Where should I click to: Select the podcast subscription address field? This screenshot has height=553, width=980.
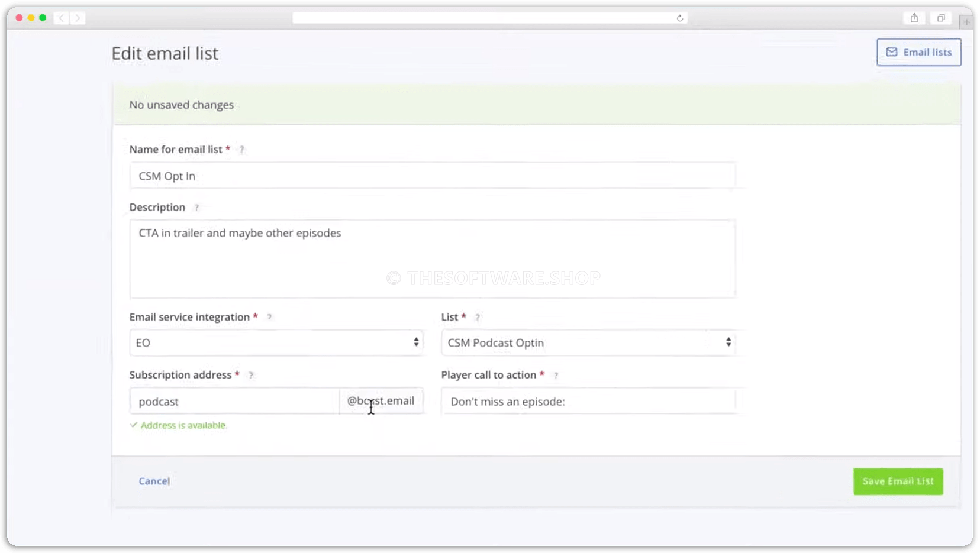233,401
